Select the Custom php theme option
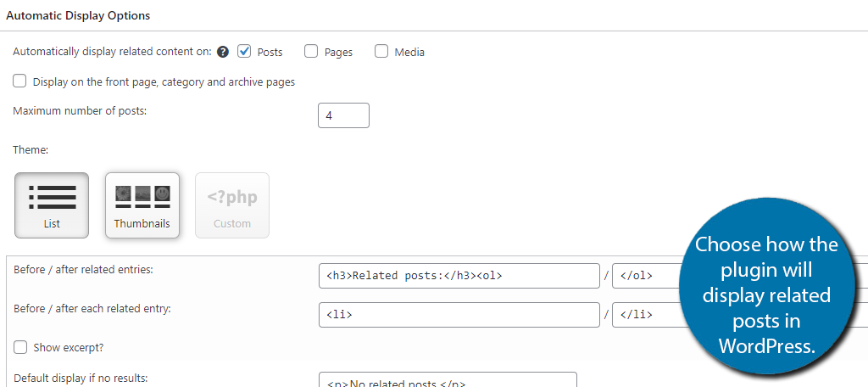The height and width of the screenshot is (387, 868). (232, 205)
